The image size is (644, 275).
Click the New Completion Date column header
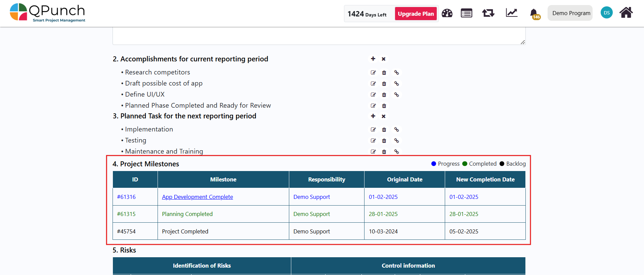[x=485, y=179]
